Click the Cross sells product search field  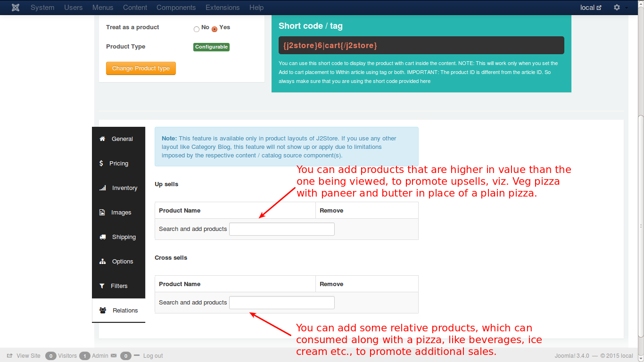point(282,303)
